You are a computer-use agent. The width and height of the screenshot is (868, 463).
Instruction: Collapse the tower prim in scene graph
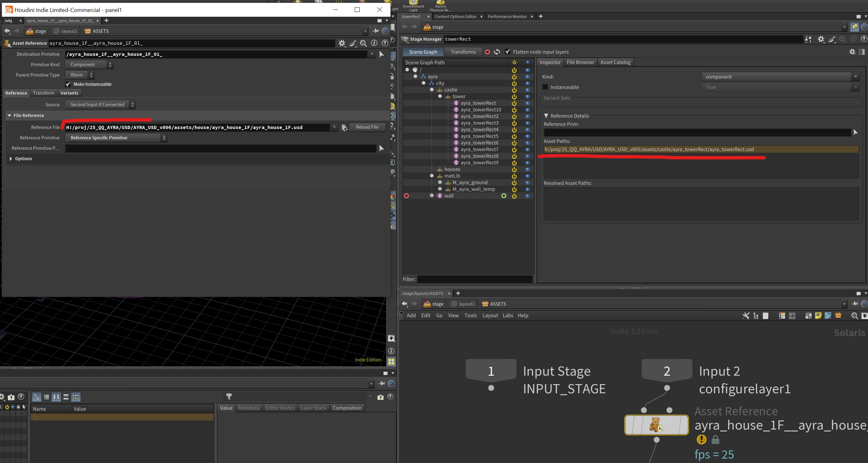440,97
